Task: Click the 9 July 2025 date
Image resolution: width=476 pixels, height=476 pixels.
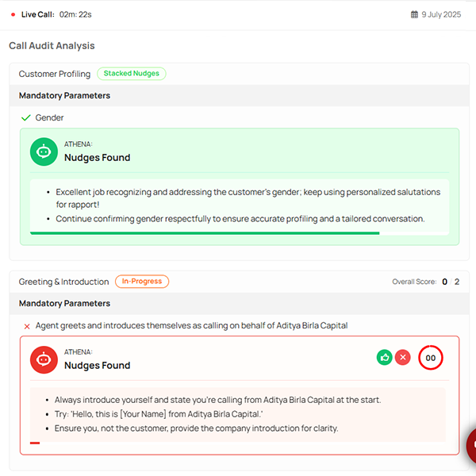Action: (x=441, y=14)
